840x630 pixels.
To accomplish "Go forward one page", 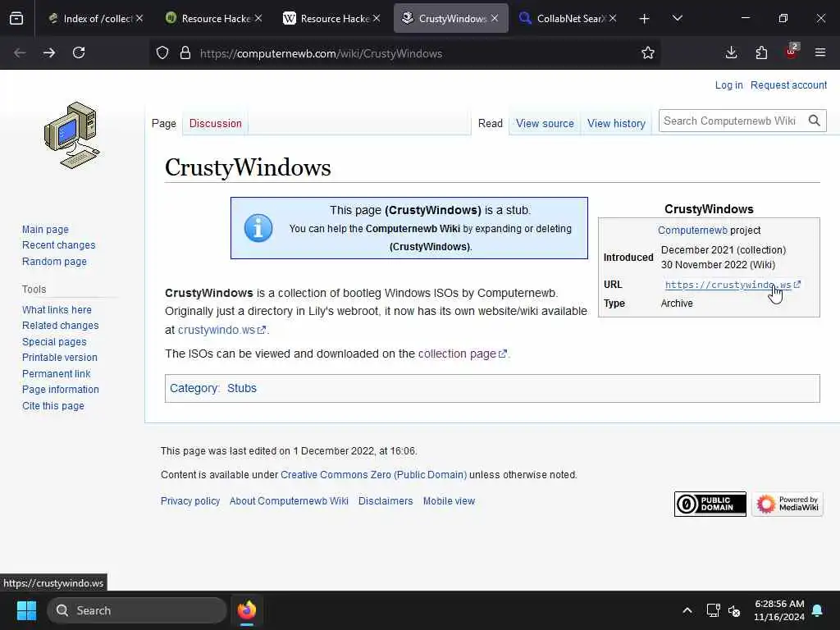I will (48, 52).
